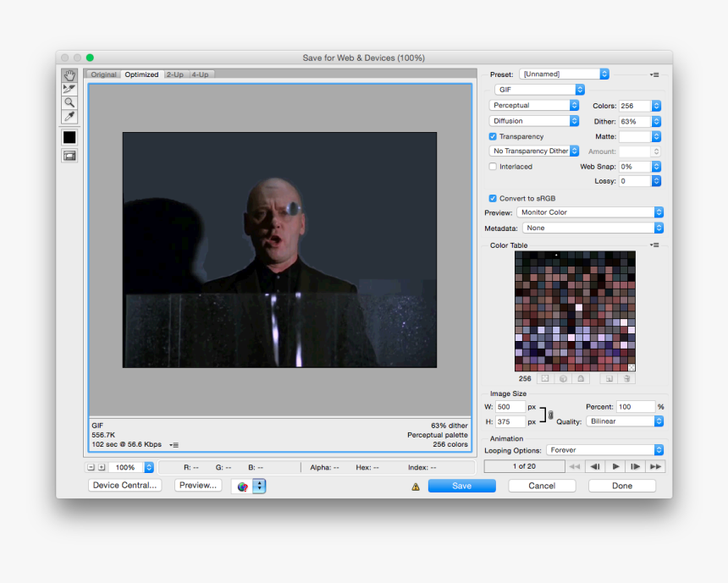Open the Colors count dropdown arrow
The width and height of the screenshot is (728, 583).
click(656, 106)
